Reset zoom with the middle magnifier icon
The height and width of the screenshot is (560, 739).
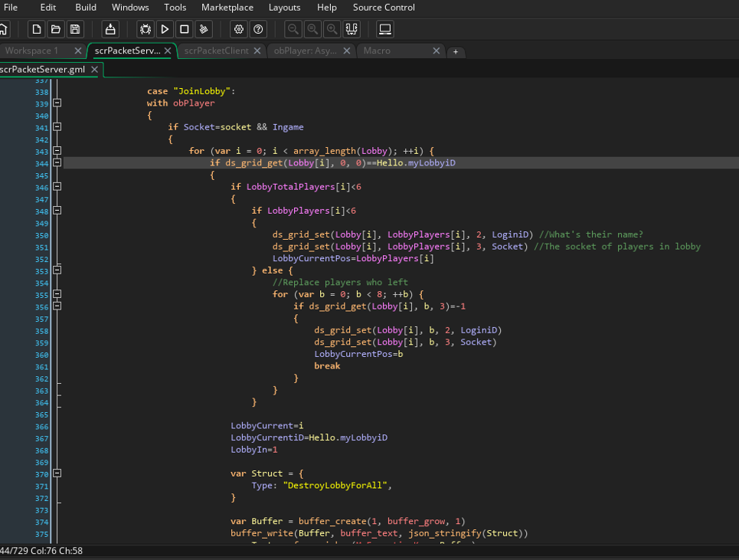[312, 29]
